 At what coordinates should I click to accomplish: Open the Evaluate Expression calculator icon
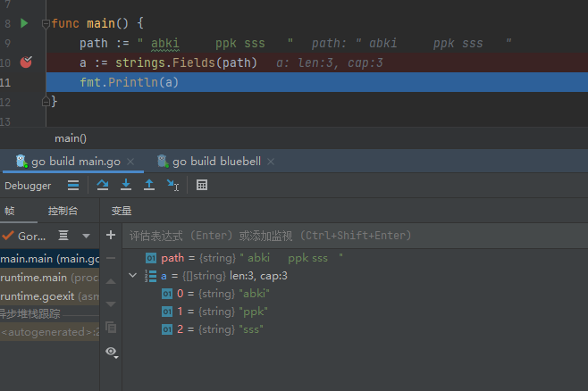(202, 185)
